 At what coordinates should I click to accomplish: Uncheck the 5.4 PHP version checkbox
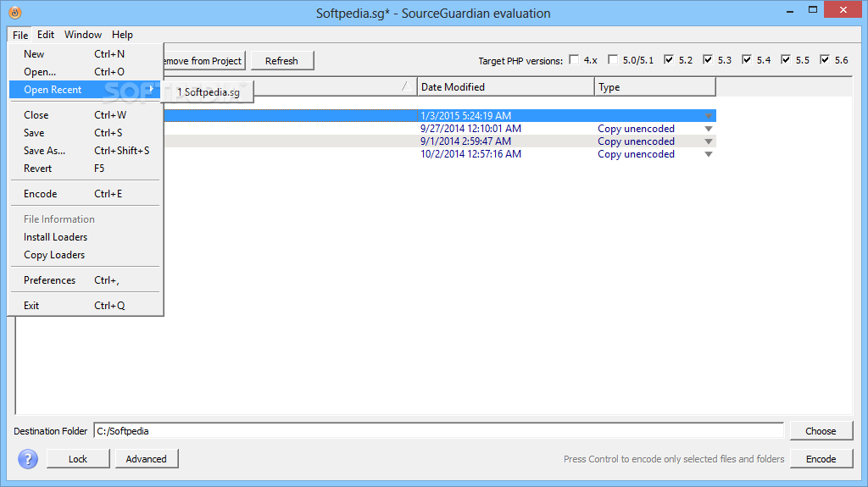click(x=747, y=60)
